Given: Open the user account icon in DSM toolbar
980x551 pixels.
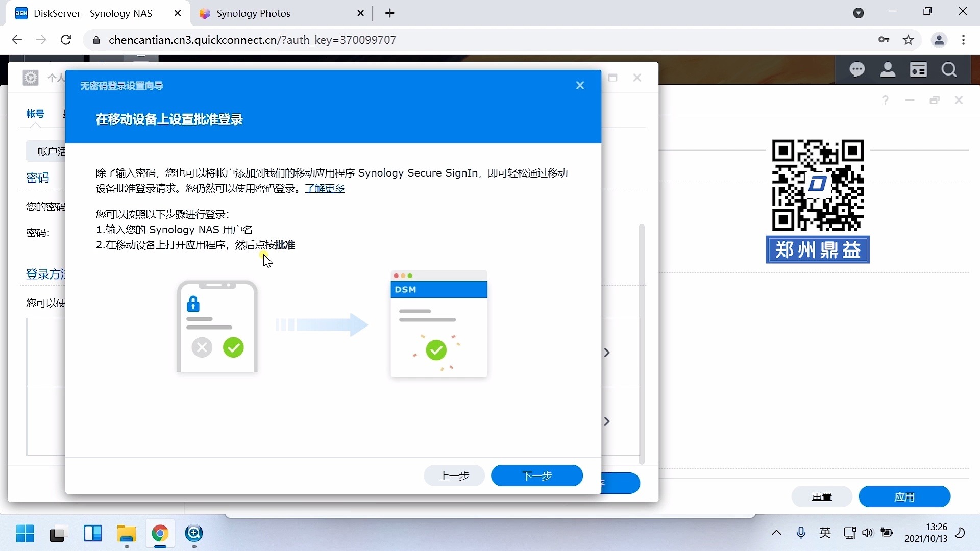Looking at the screenshot, I should pos(888,69).
